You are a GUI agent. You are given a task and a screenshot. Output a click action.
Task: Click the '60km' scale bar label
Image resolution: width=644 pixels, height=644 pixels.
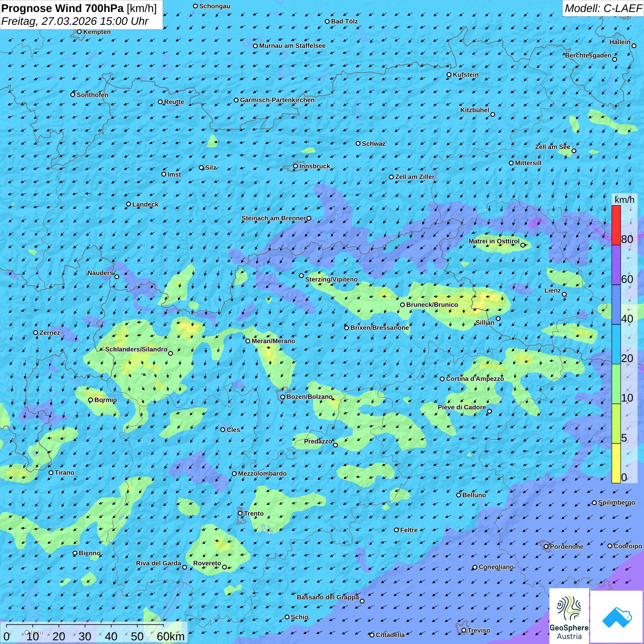[x=171, y=637]
